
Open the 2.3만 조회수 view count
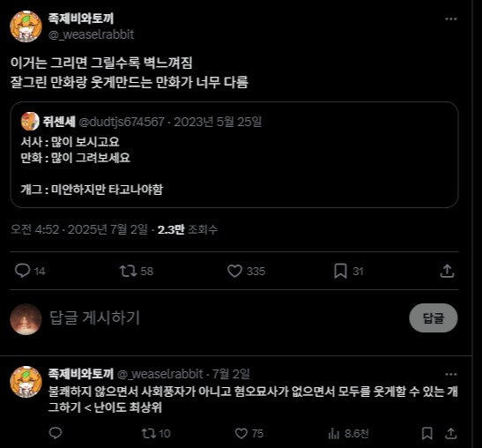point(188,229)
